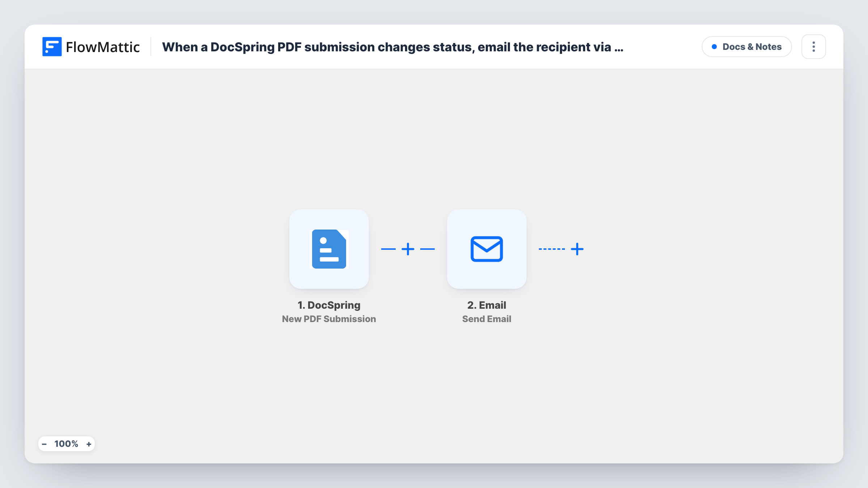This screenshot has width=868, height=488.
Task: Click the 'Send Email' subtitle
Action: coord(486,319)
